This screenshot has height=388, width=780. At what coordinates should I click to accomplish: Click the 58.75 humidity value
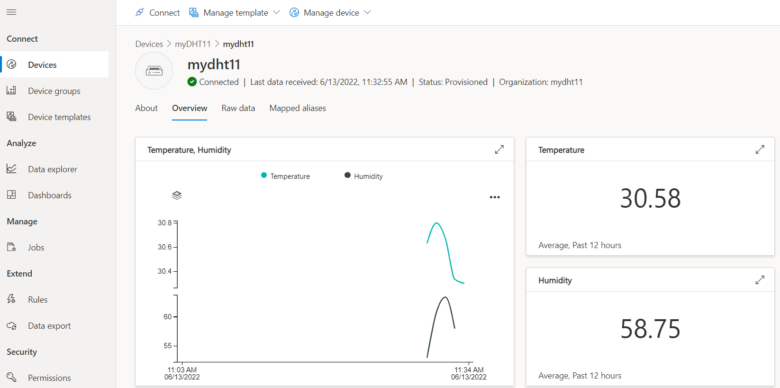point(650,329)
